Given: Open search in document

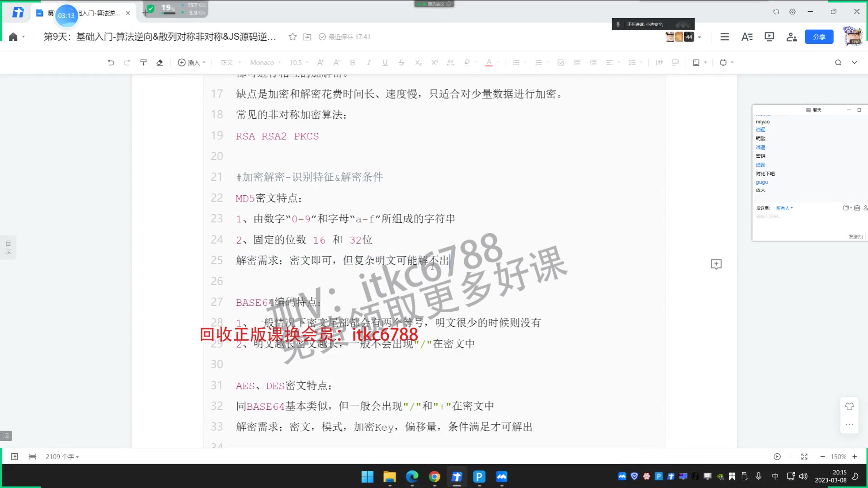Looking at the screenshot, I should point(838,62).
